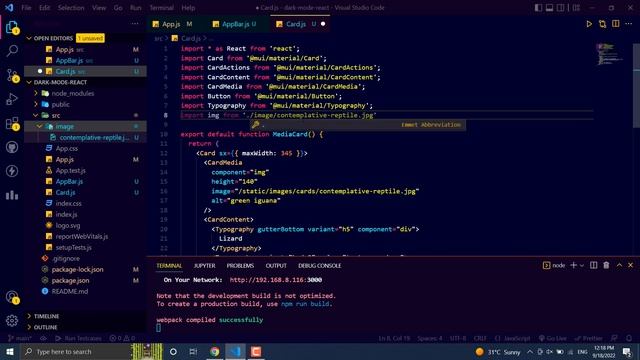The width and height of the screenshot is (640, 360).
Task: Open Explorer views and more actions ellipsis
Action: (135, 24)
